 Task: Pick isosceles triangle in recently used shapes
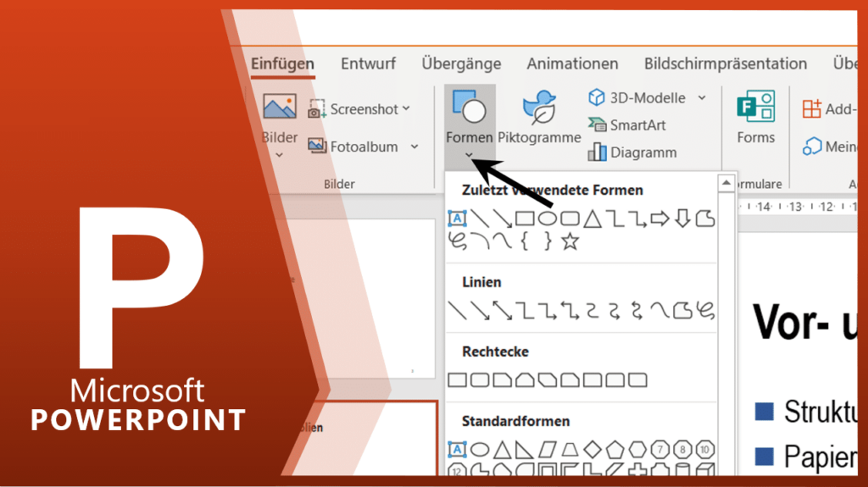click(593, 219)
